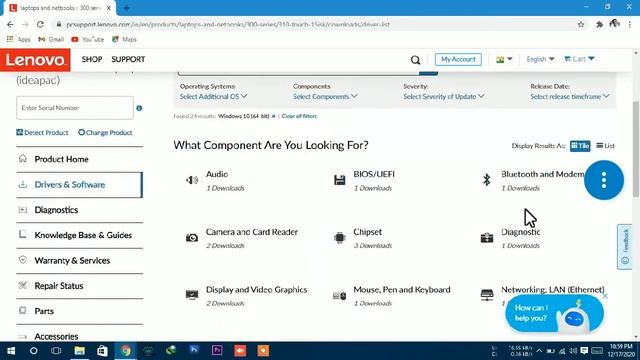Viewport: 640px width, 360px height.
Task: Open the Task View taskbar button
Action: click(x=56, y=351)
